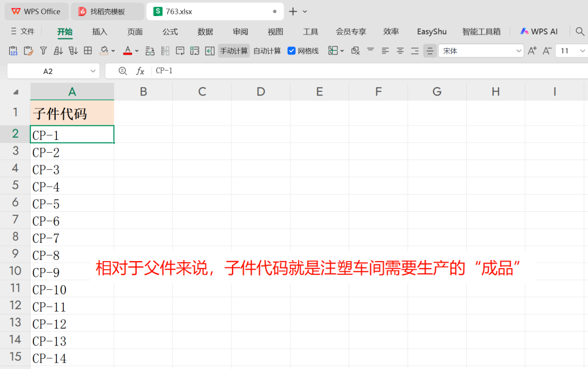The width and height of the screenshot is (588, 369).
Task: Enable 手动计算 manual calculation
Action: tap(234, 51)
